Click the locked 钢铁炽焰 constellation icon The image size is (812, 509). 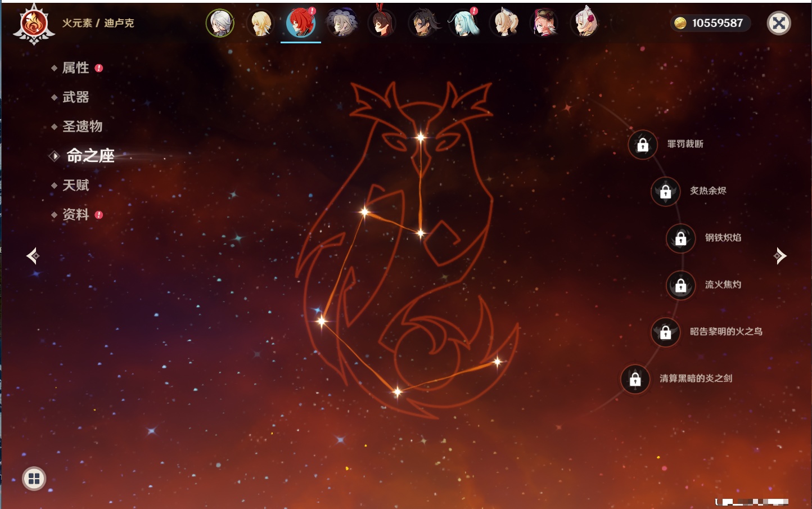point(681,238)
